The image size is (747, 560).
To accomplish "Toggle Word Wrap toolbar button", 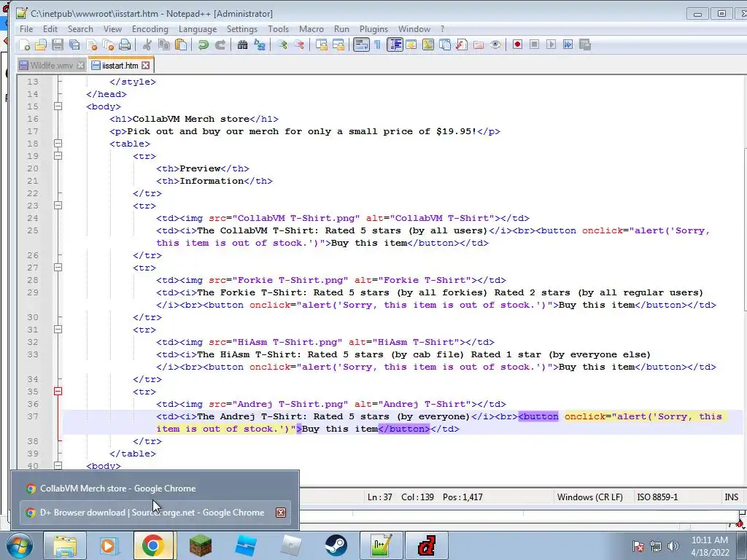I will 361,44.
